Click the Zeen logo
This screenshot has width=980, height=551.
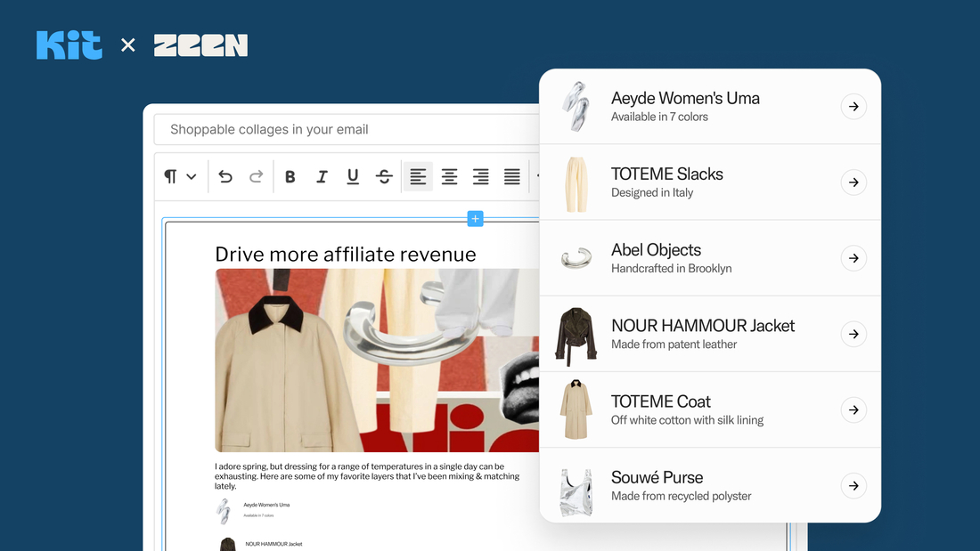[200, 45]
